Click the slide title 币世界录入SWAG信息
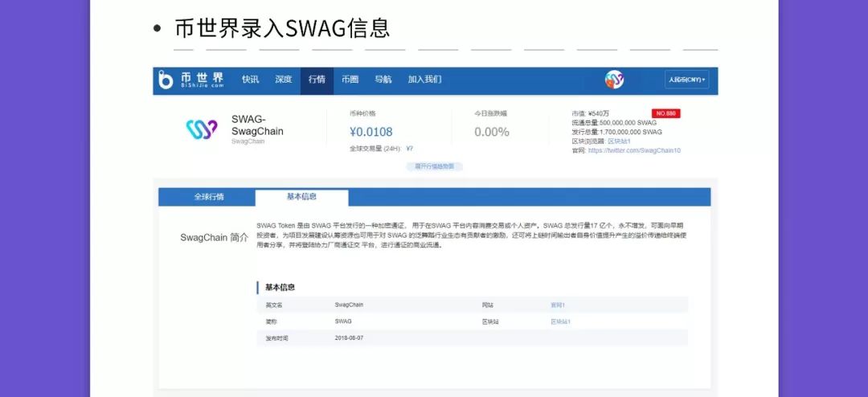 (x=282, y=27)
